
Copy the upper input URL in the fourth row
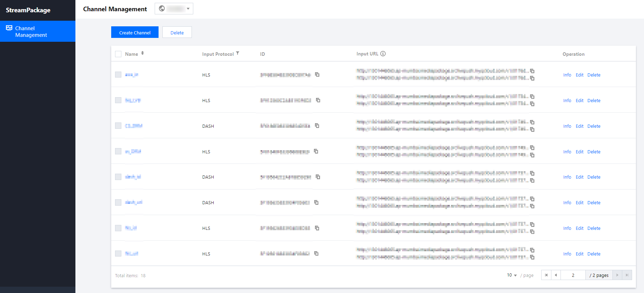pyautogui.click(x=532, y=148)
